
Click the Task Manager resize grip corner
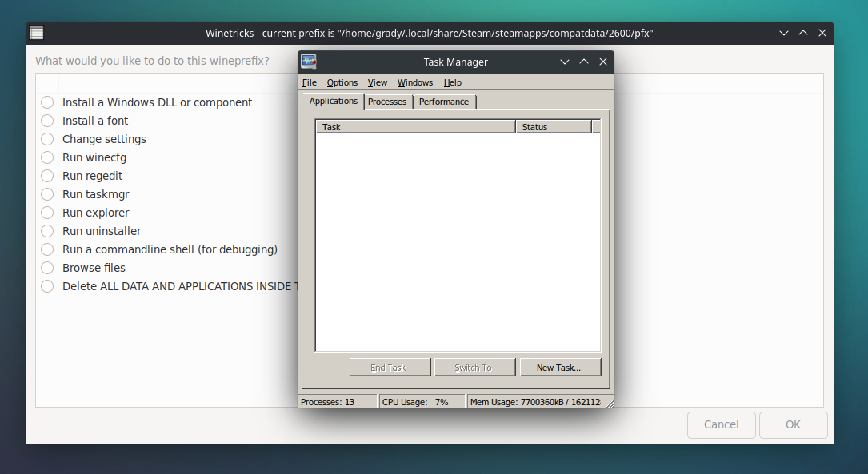[610, 404]
